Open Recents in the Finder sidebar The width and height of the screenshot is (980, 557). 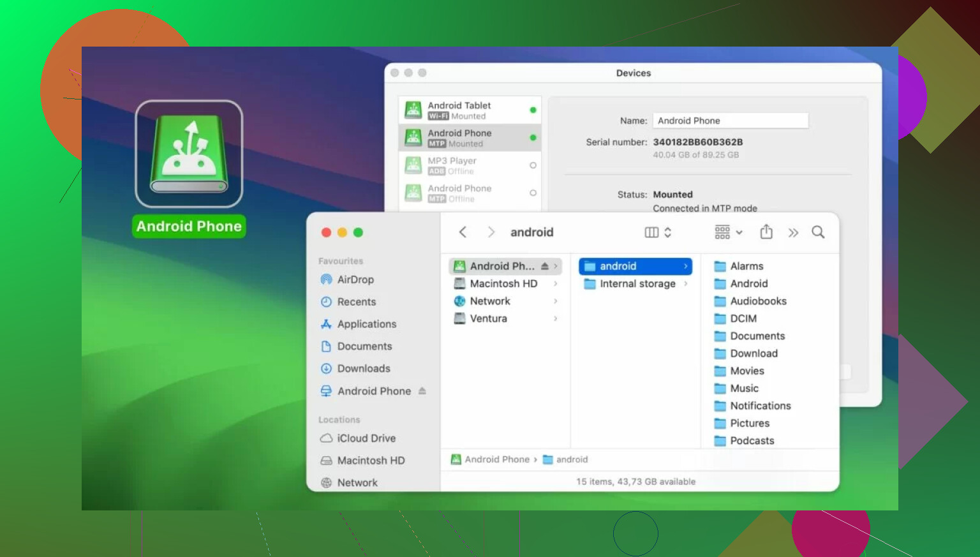point(356,302)
